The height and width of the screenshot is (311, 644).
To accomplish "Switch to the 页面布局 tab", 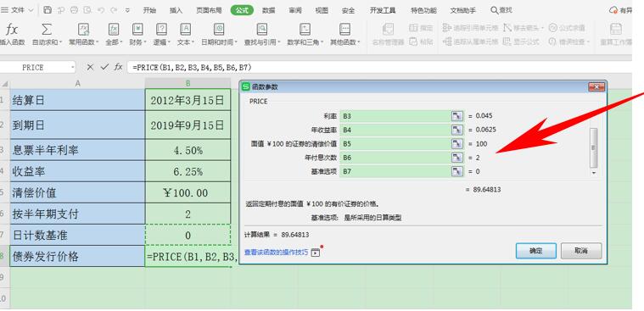I will (x=209, y=11).
